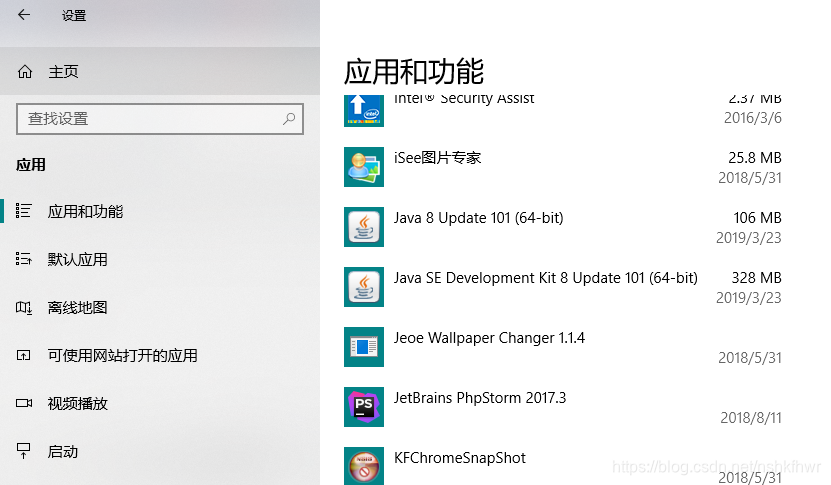Click the 2016/3/6 install date
Screen dimensions: 831x485
tap(753, 118)
